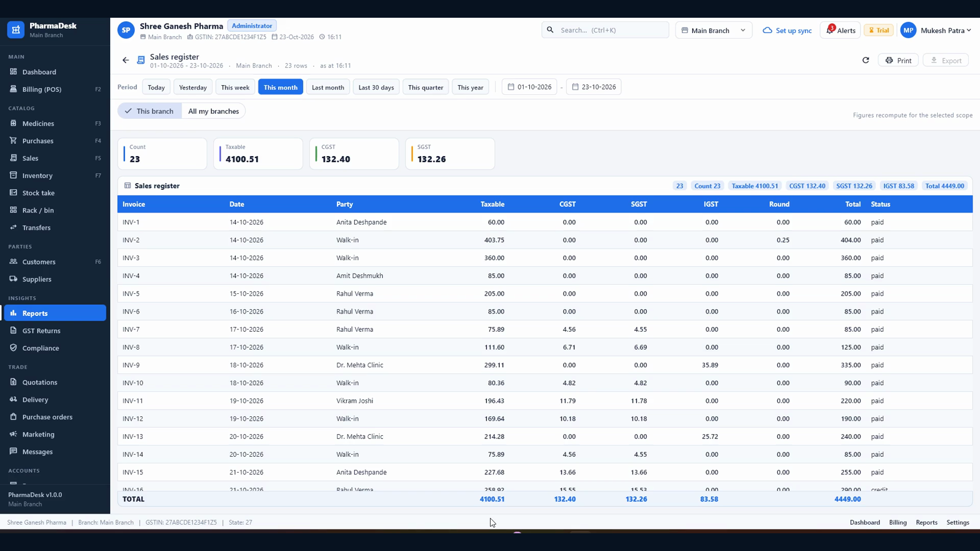Sort by Total column header
Viewport: 980px width, 551px height.
pyautogui.click(x=853, y=204)
